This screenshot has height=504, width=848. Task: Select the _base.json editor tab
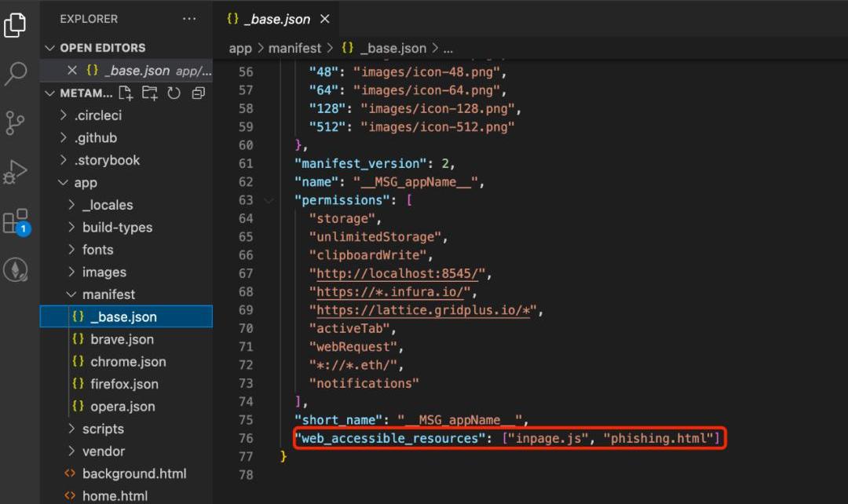click(276, 19)
